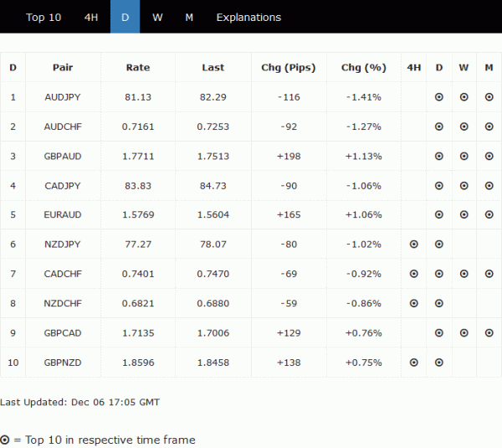The height and width of the screenshot is (448, 502).
Task: Click the GBPCAD M column marker
Action: (x=489, y=333)
